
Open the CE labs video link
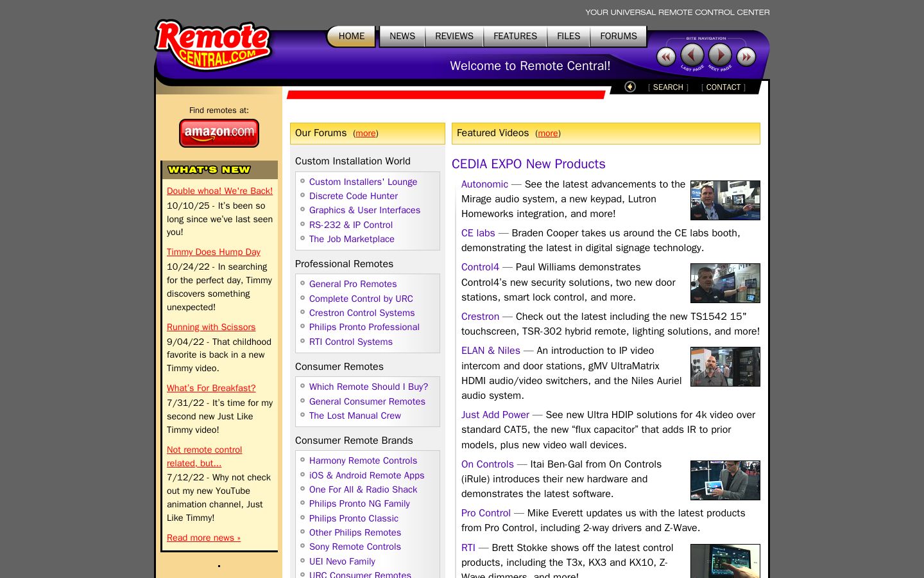478,233
